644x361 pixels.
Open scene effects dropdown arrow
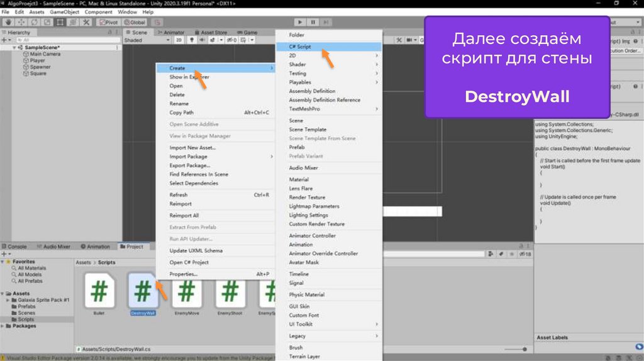click(221, 40)
